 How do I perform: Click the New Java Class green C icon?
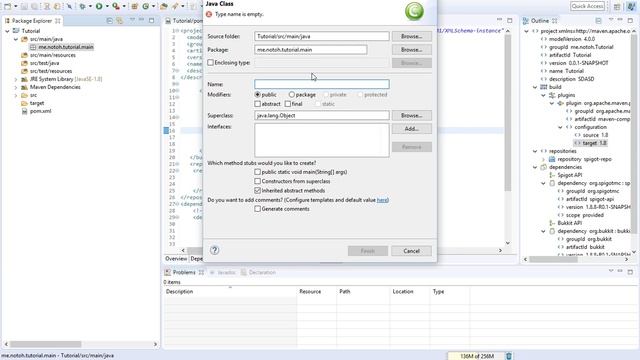(146, 6)
